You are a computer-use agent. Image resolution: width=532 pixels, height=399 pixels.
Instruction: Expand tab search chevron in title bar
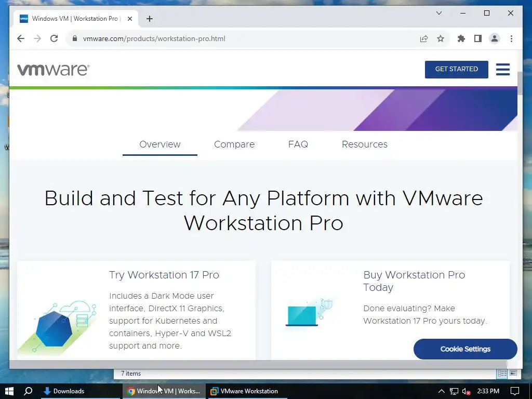click(x=438, y=13)
